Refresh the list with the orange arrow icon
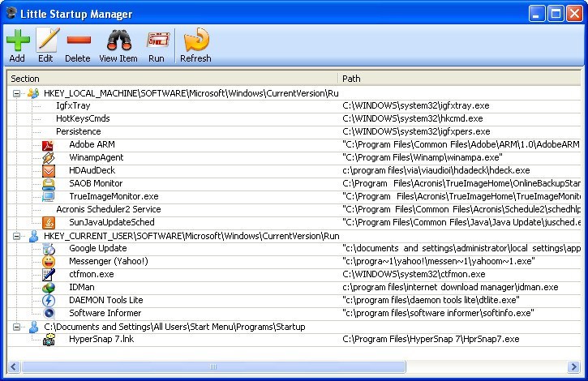The width and height of the screenshot is (588, 381). pos(196,40)
